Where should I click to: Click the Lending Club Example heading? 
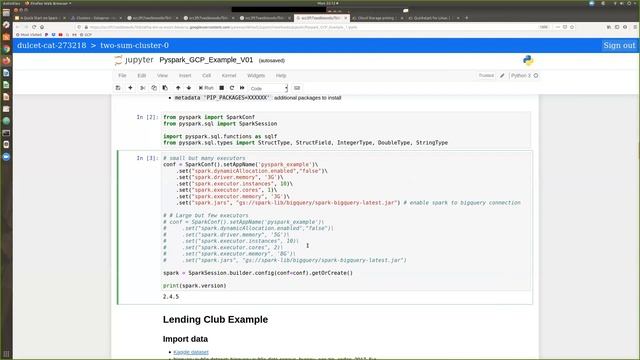(x=215, y=320)
